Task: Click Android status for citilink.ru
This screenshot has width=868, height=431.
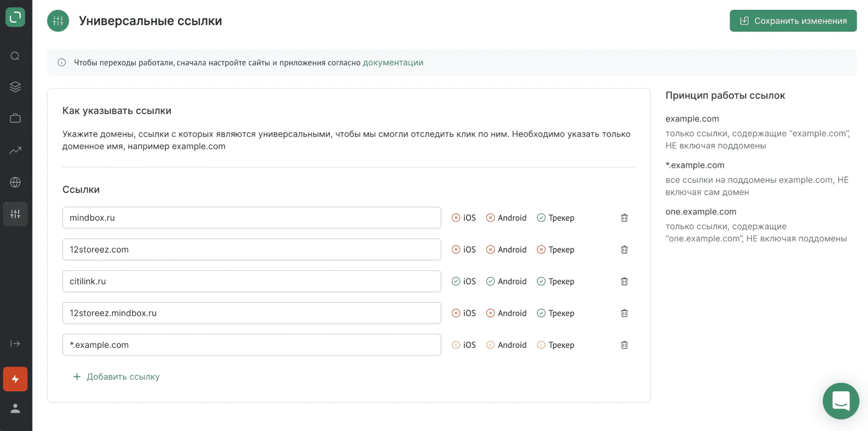Action: click(506, 282)
